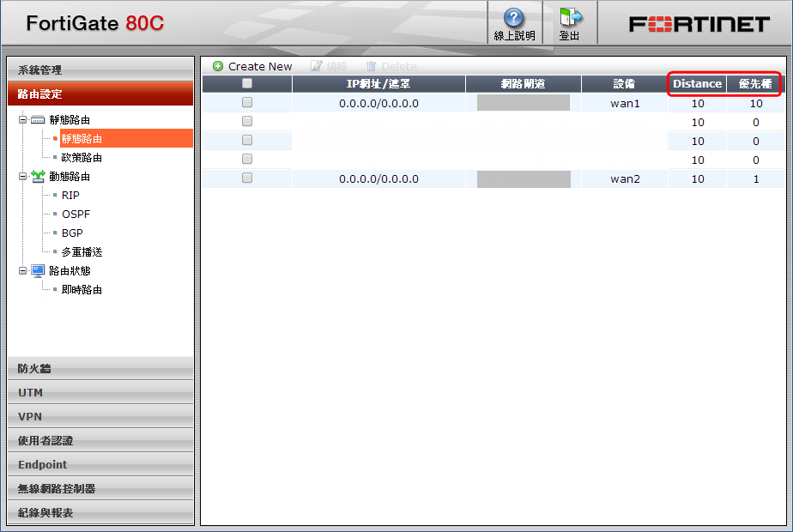Click the 靜態路由 parent tree node label
The height and width of the screenshot is (532, 793).
click(x=70, y=120)
